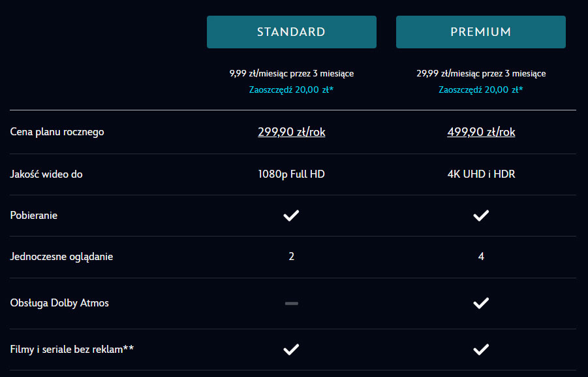Viewport: 588px width, 377px height.
Task: Click the 1080p Full HD quality value
Action: pos(291,174)
